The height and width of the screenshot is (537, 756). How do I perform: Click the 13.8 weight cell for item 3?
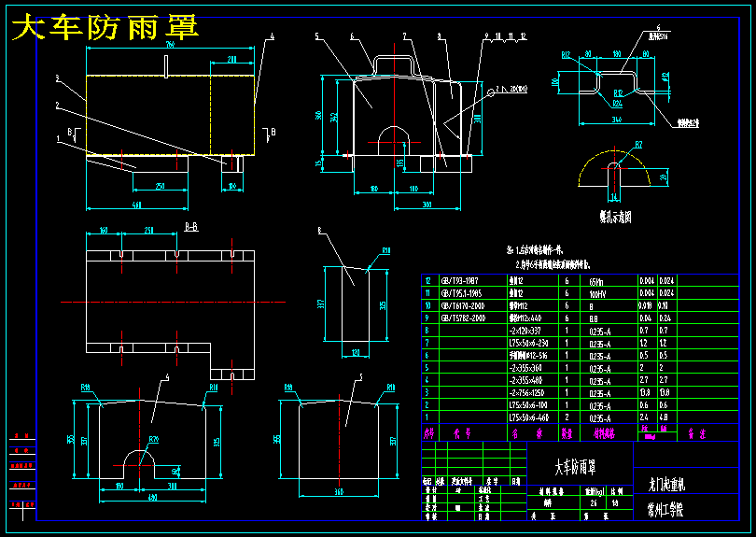coord(646,393)
